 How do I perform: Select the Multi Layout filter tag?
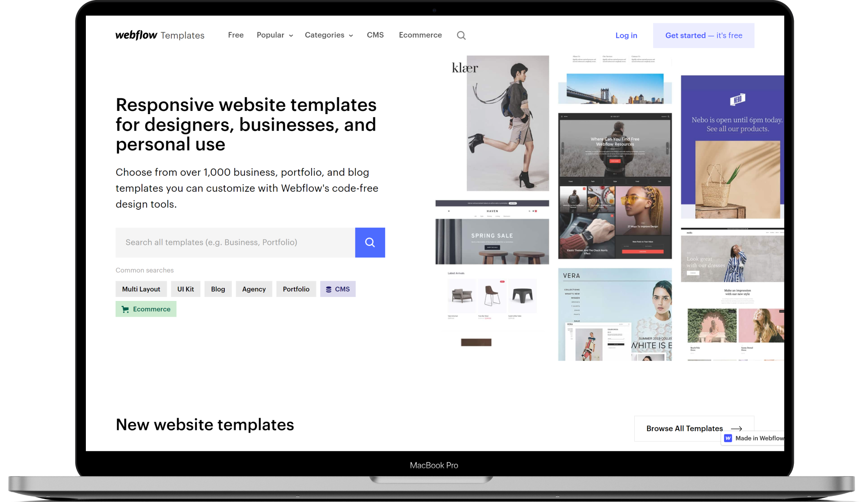[140, 288]
